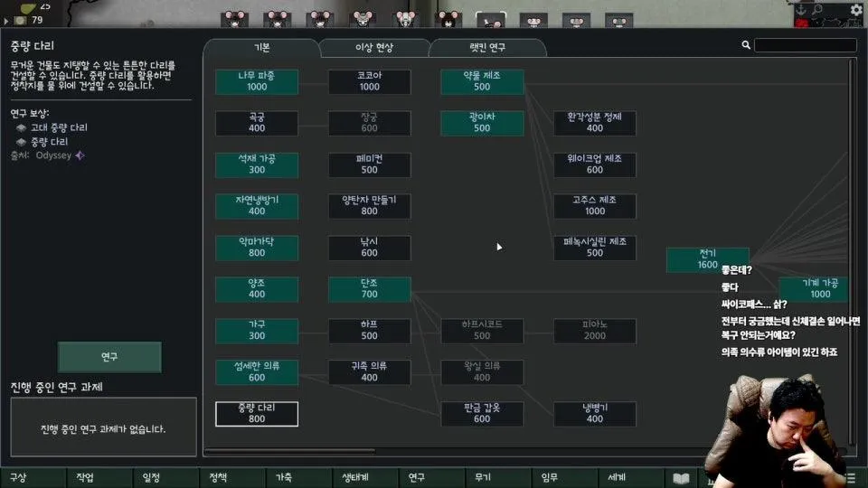Click the Odyssey expansion icon
This screenshot has width=868, height=488.
[80, 155]
